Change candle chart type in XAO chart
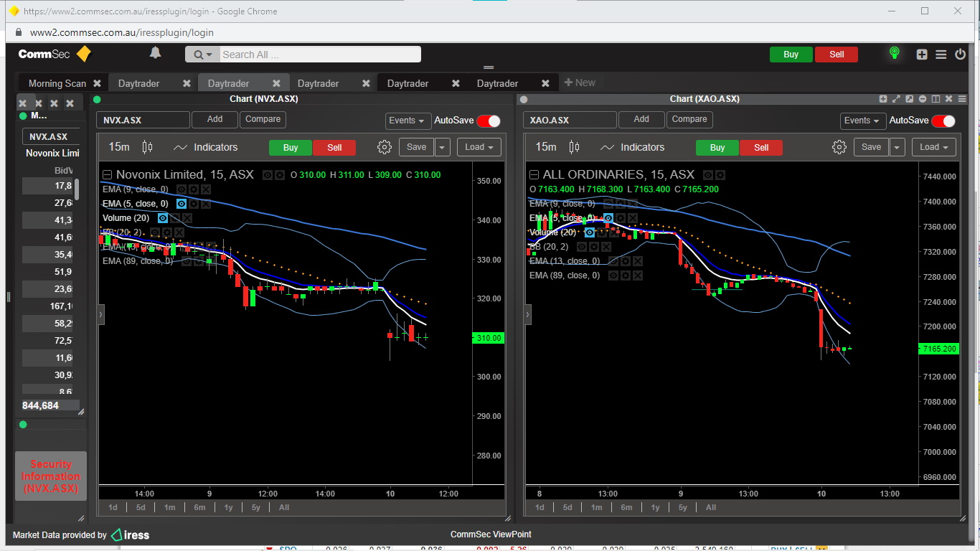 (574, 147)
